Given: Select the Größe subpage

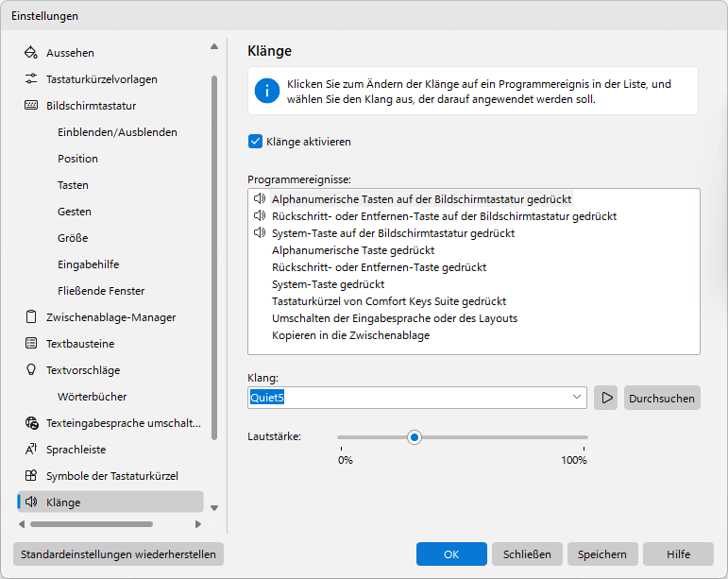Looking at the screenshot, I should [73, 238].
